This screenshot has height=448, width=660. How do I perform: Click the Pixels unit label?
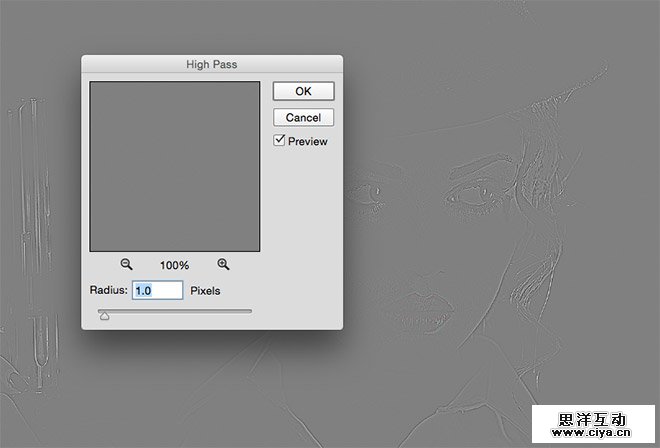pos(205,291)
